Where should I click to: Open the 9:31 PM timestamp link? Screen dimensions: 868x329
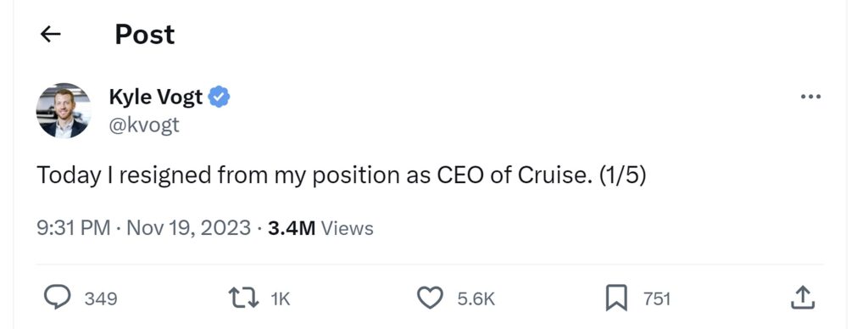tap(74, 228)
